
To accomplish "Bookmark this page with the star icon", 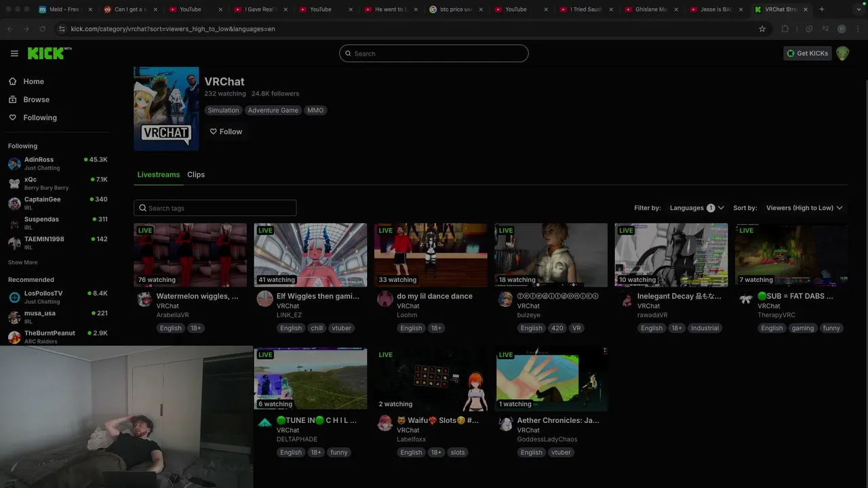I will click(x=762, y=29).
